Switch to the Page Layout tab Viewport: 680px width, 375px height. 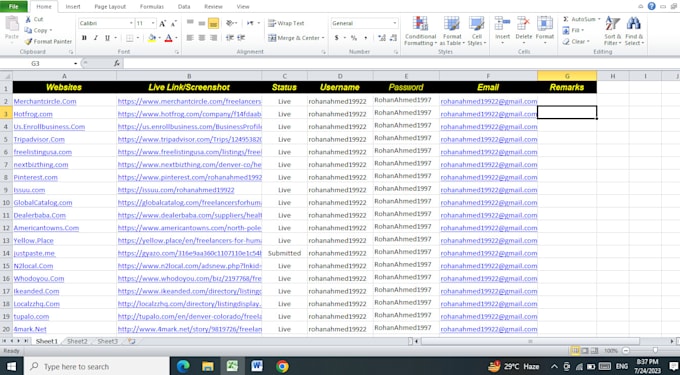110,7
